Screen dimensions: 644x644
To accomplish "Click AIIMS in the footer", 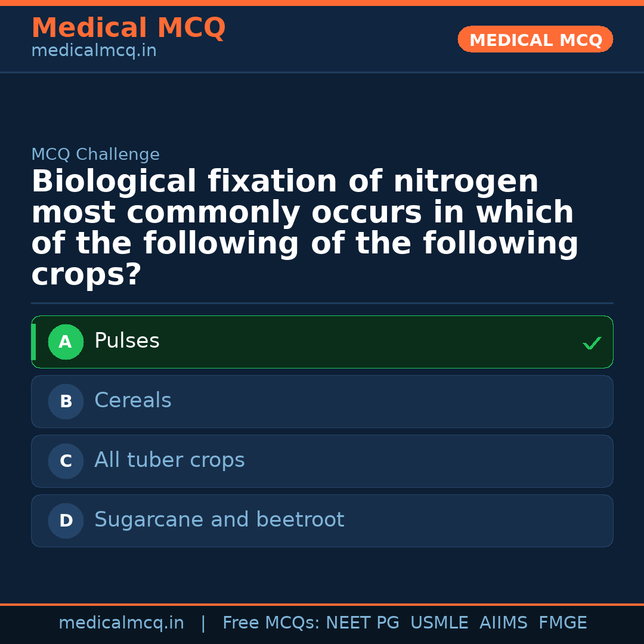I will pos(503,623).
